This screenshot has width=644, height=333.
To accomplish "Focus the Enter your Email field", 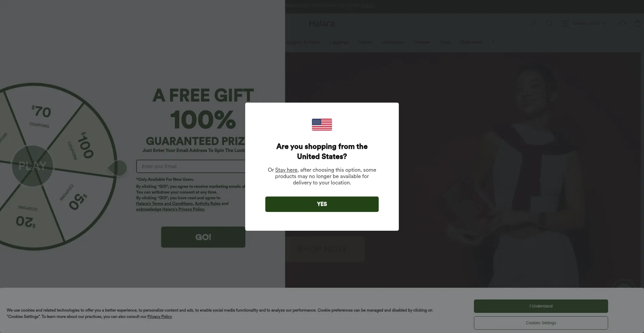I will (x=191, y=166).
